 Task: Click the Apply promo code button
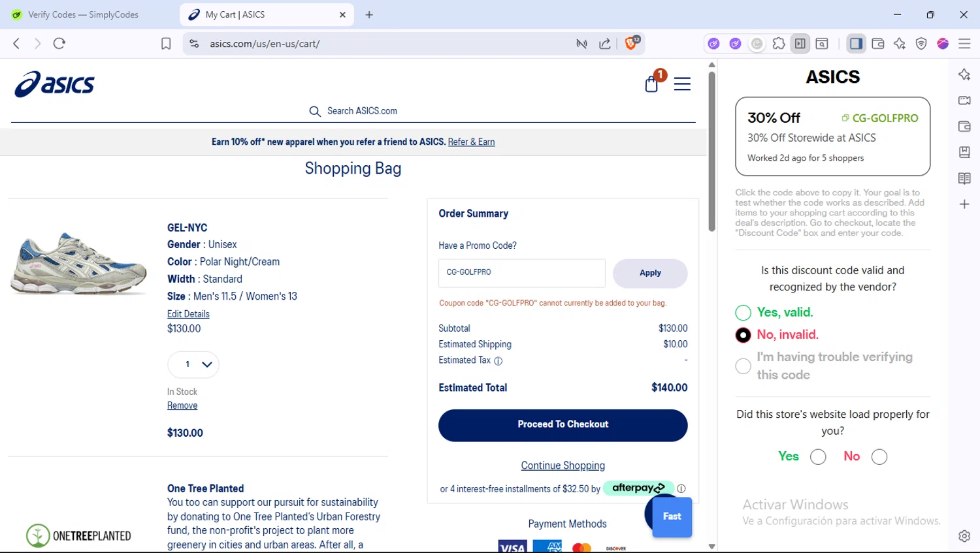tap(650, 273)
